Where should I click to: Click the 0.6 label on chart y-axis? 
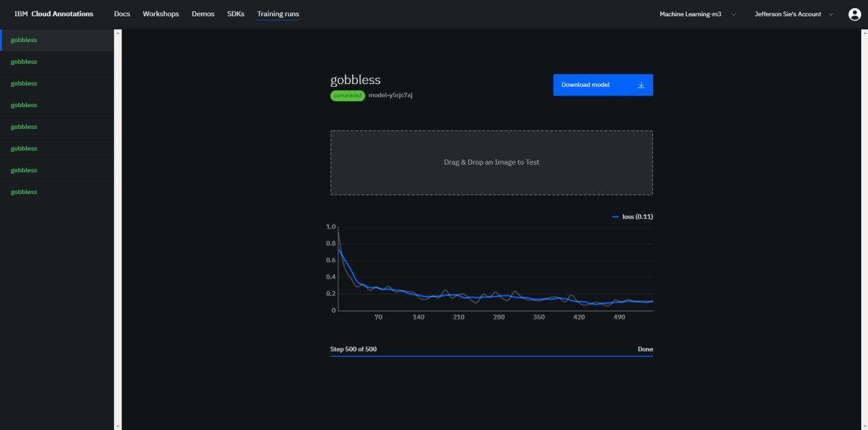click(x=331, y=260)
